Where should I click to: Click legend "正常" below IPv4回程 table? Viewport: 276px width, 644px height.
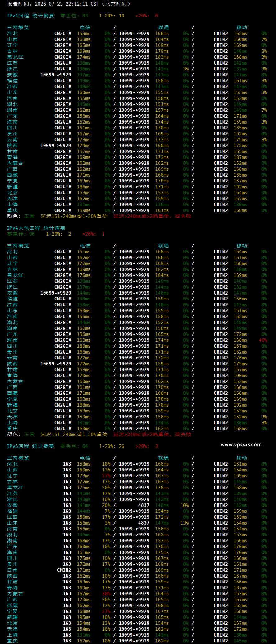[29, 216]
